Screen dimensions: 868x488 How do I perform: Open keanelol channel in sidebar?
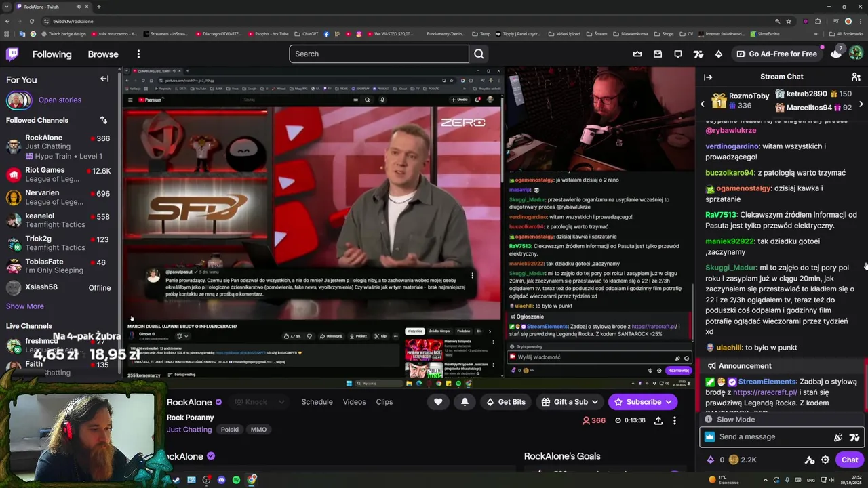point(59,220)
